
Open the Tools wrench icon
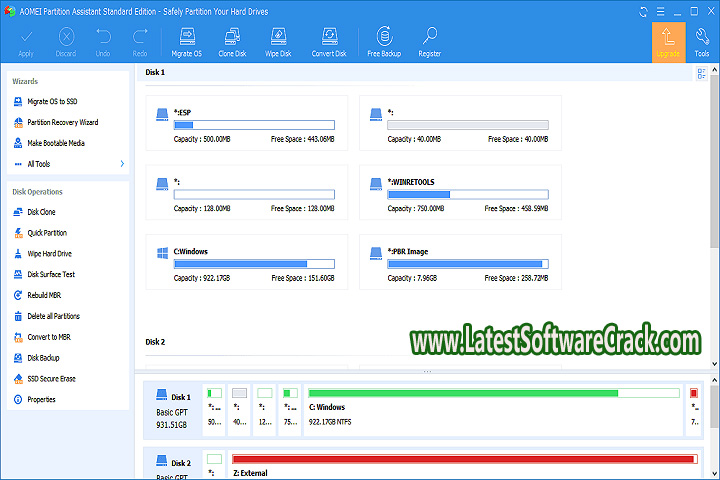(x=702, y=38)
